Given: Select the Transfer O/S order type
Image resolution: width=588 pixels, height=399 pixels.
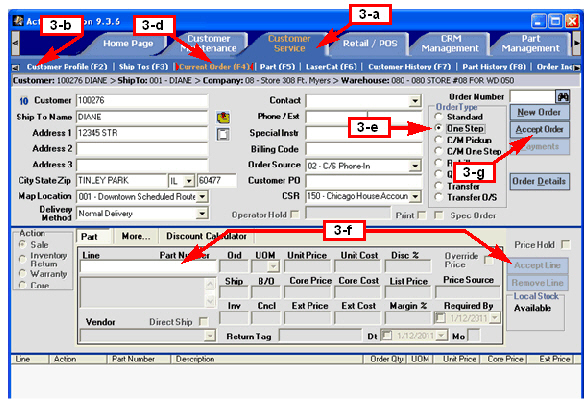Looking at the screenshot, I should pyautogui.click(x=438, y=197).
